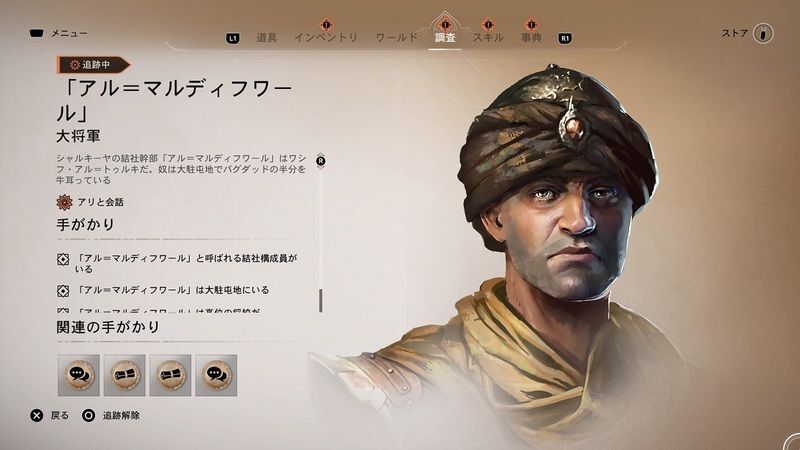Click the R1 next tab icon
800x450 pixels.
[565, 38]
